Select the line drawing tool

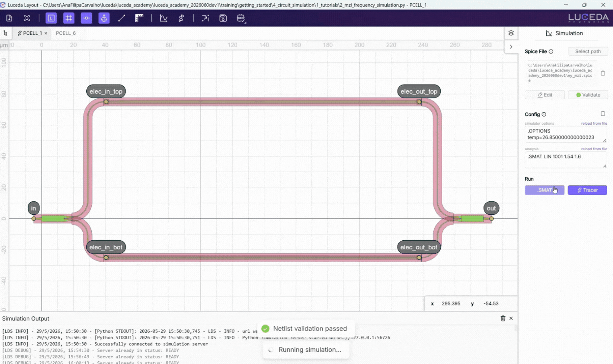[x=121, y=18]
